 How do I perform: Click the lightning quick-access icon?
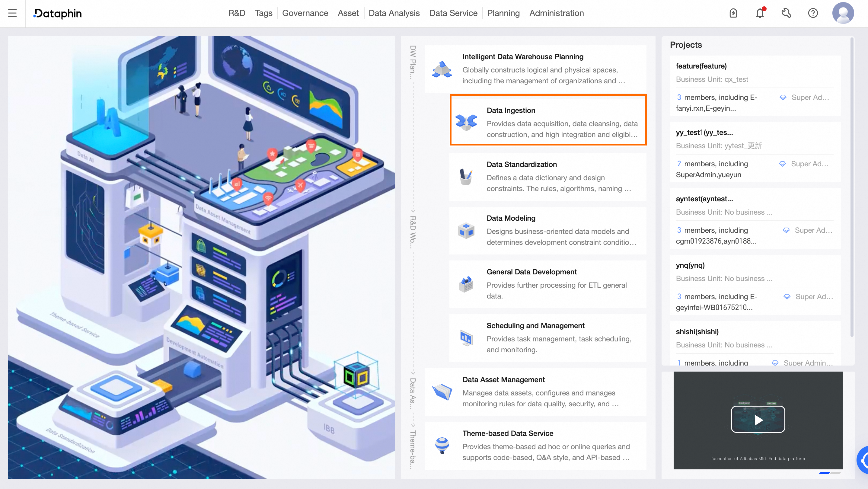pyautogui.click(x=733, y=13)
